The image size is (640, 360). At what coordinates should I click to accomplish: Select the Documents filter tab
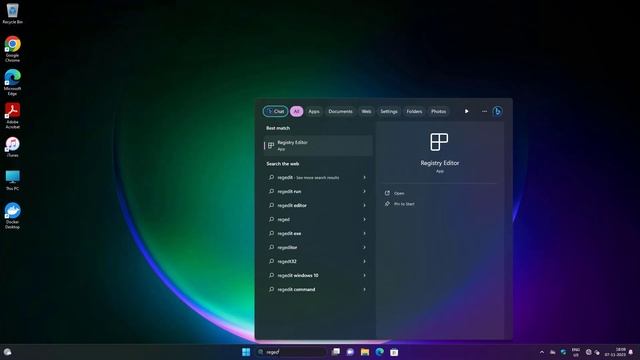pos(340,111)
